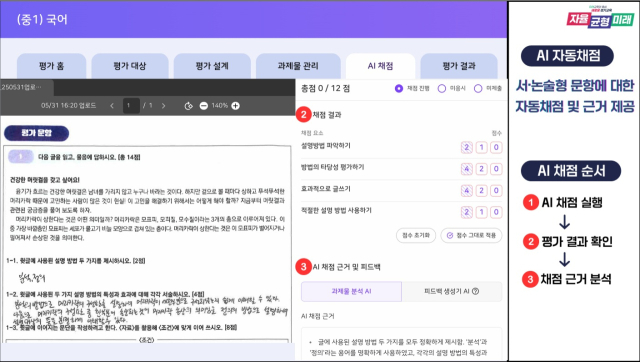
Task: Click the 점수 그대로 적용 button
Action: click(471, 235)
